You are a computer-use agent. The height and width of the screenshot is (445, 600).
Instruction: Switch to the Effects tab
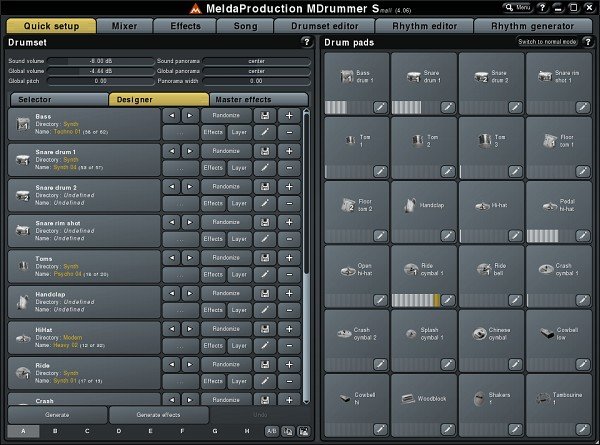pos(186,26)
